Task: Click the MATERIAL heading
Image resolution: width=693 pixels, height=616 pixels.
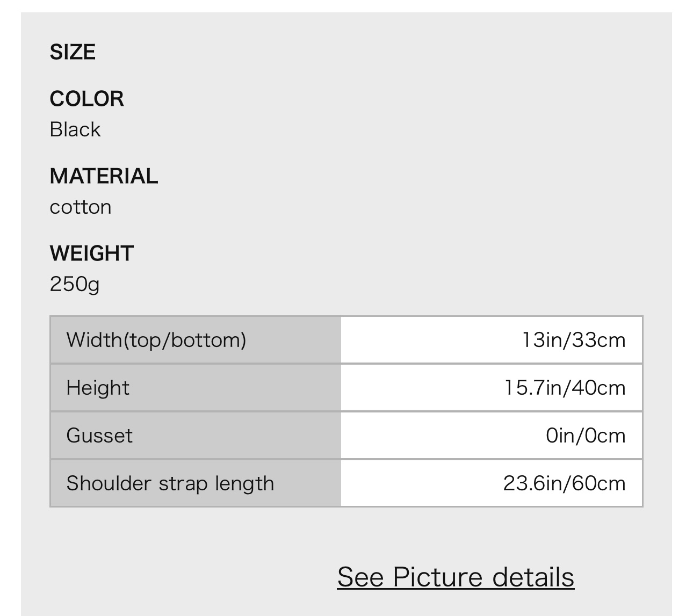Action: (x=104, y=176)
